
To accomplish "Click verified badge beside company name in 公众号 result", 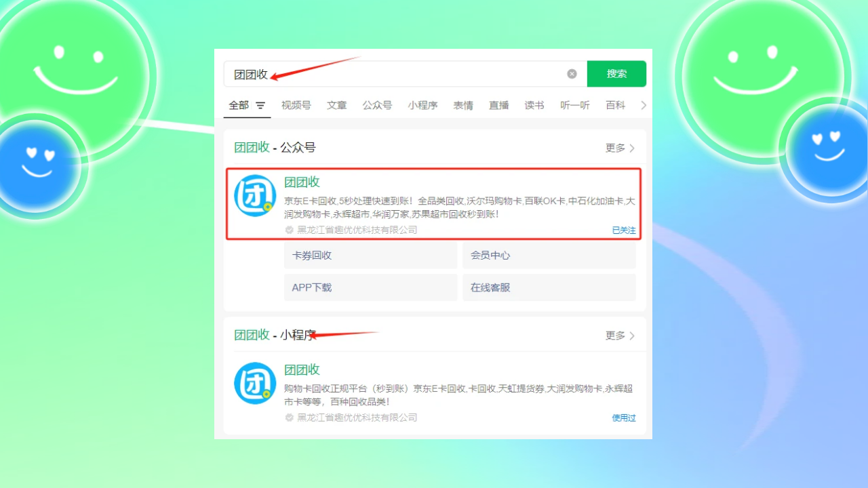I will (290, 230).
